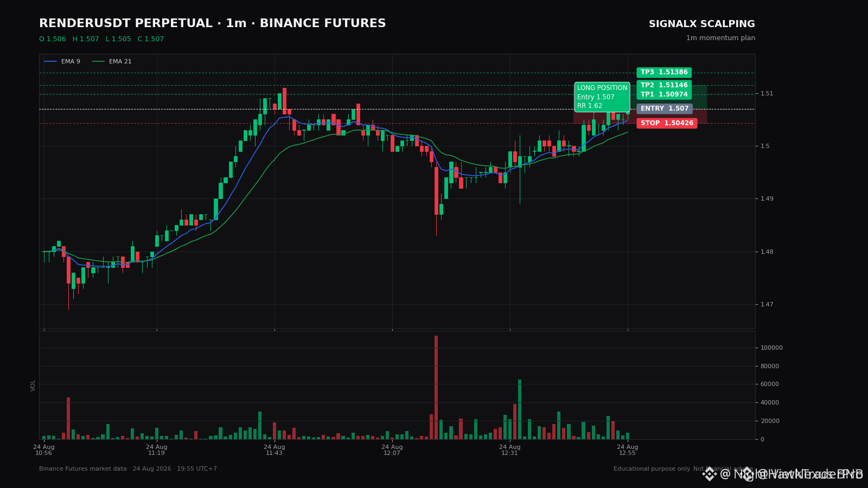Click the 100000 volume axis label
868x488 pixels.
(x=771, y=348)
